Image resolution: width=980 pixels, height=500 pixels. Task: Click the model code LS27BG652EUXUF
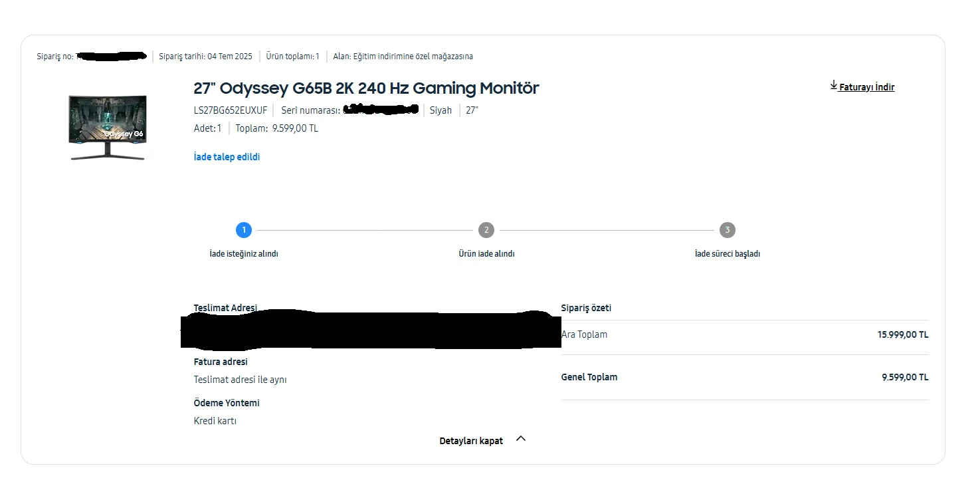[x=231, y=110]
